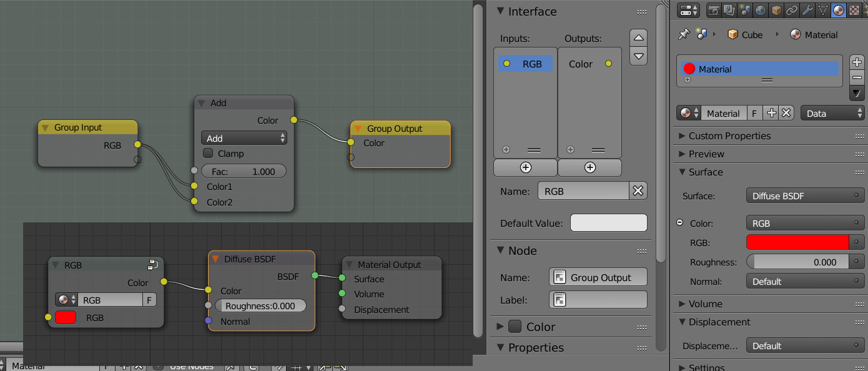Image resolution: width=868 pixels, height=371 pixels.
Task: Browse materials via sphere dropdown
Action: pos(689,113)
